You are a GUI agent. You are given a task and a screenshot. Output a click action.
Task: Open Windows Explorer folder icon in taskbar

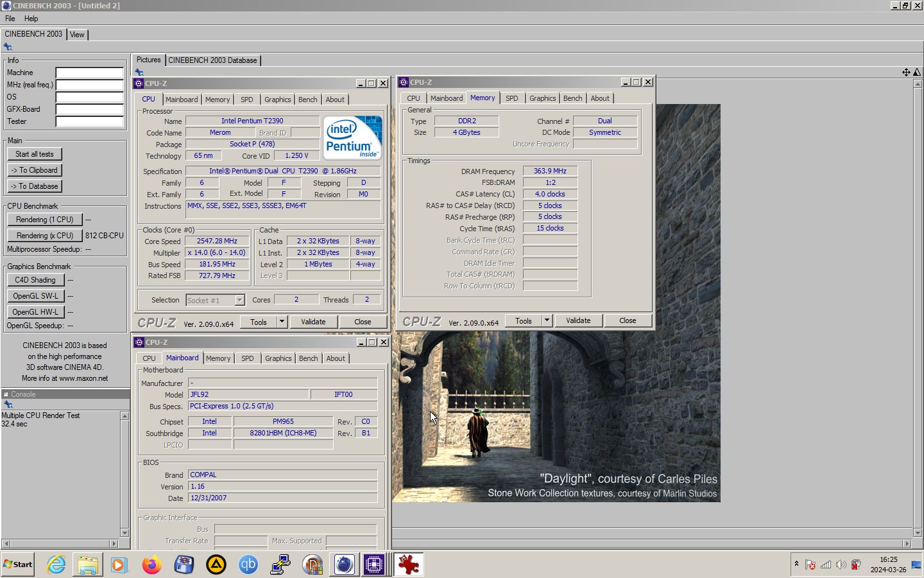(x=88, y=565)
